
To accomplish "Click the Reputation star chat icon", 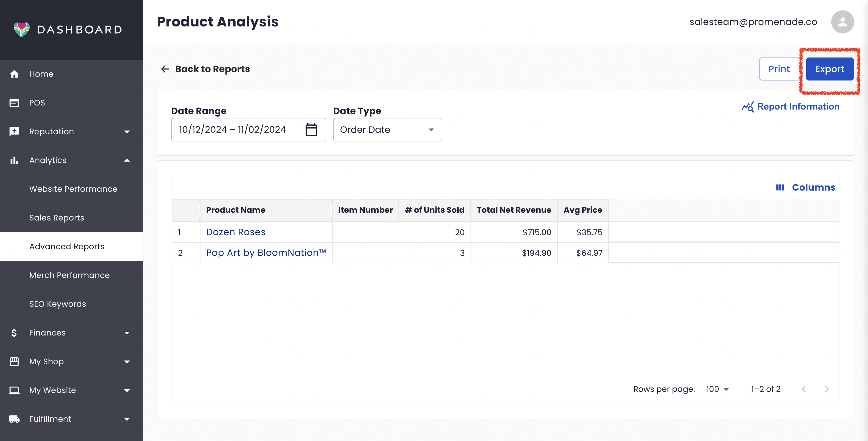I will pos(14,131).
